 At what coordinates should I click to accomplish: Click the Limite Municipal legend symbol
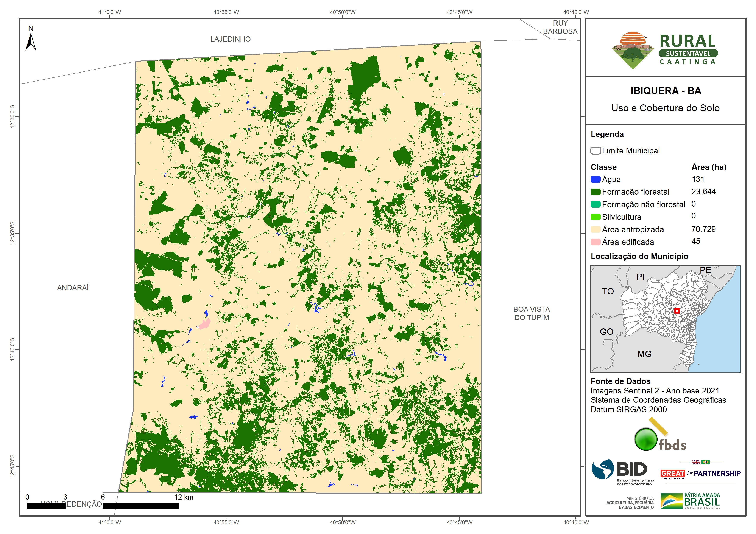[595, 151]
